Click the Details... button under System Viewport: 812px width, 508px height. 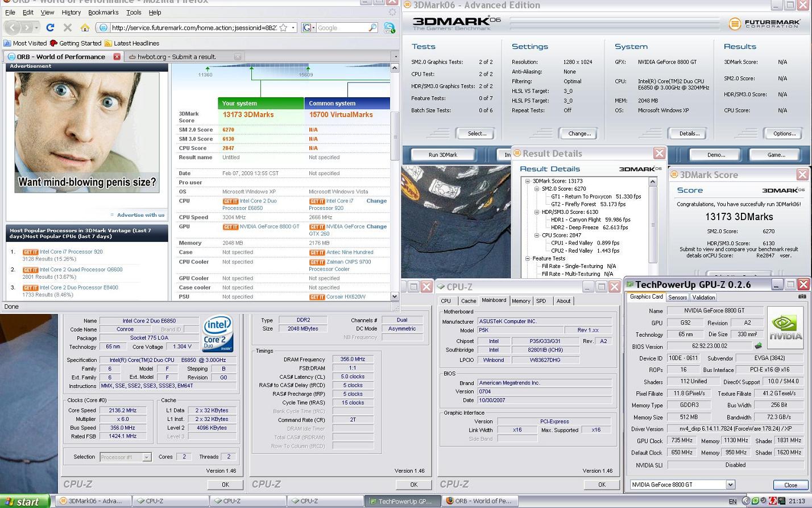tap(689, 134)
